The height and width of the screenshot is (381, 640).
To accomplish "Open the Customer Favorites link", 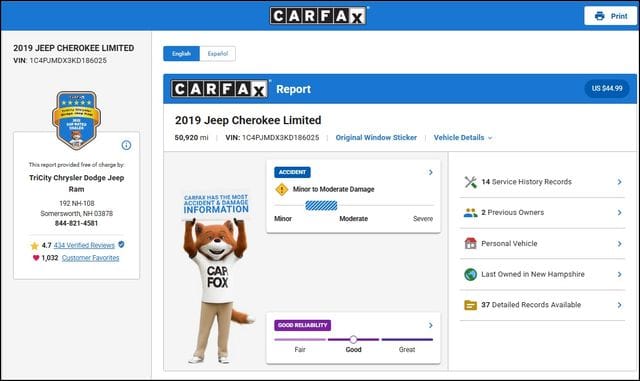I will pos(91,258).
